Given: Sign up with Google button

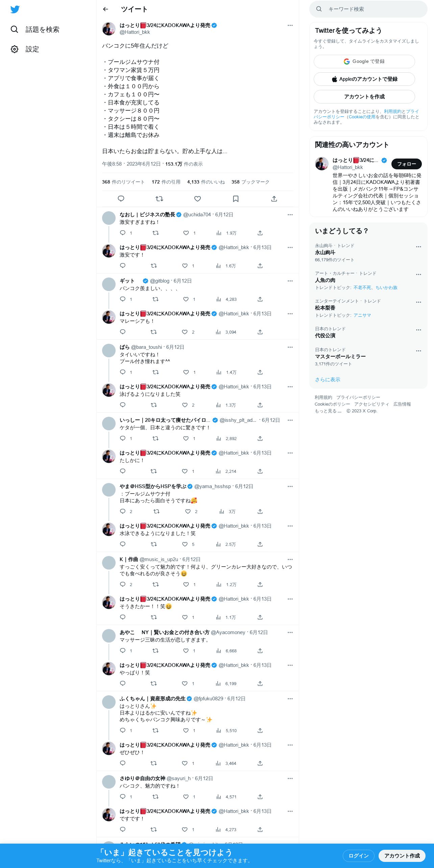Looking at the screenshot, I should (364, 62).
